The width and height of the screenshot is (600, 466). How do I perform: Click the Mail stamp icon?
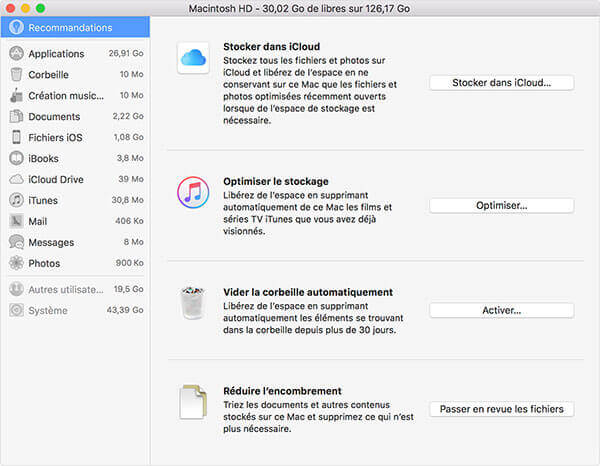tap(16, 221)
